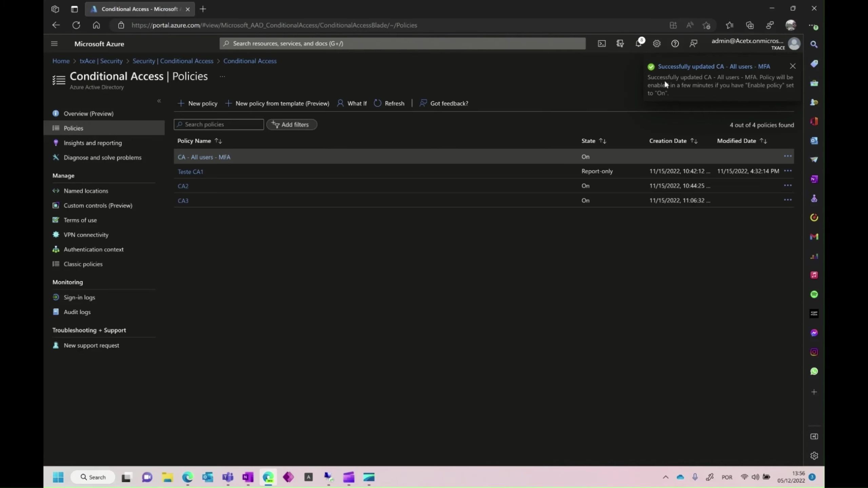Click the browser address bar URL
Image resolution: width=868 pixels, height=488 pixels.
click(x=274, y=25)
